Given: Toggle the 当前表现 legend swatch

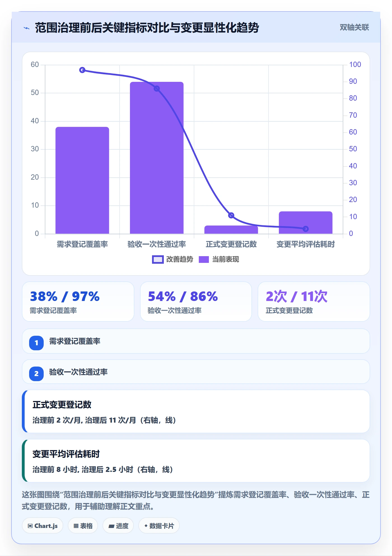Looking at the screenshot, I should click(204, 260).
